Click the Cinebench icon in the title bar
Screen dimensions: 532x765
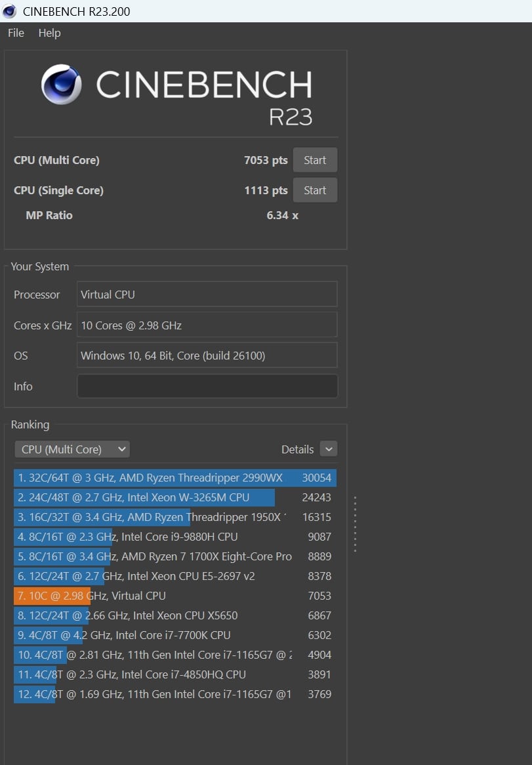10,11
